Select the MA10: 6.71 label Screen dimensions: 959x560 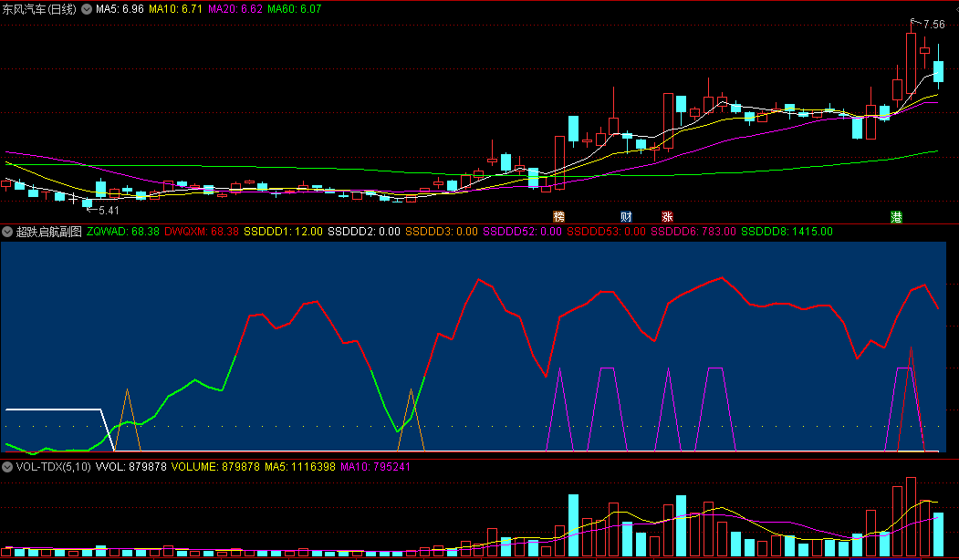click(x=175, y=9)
